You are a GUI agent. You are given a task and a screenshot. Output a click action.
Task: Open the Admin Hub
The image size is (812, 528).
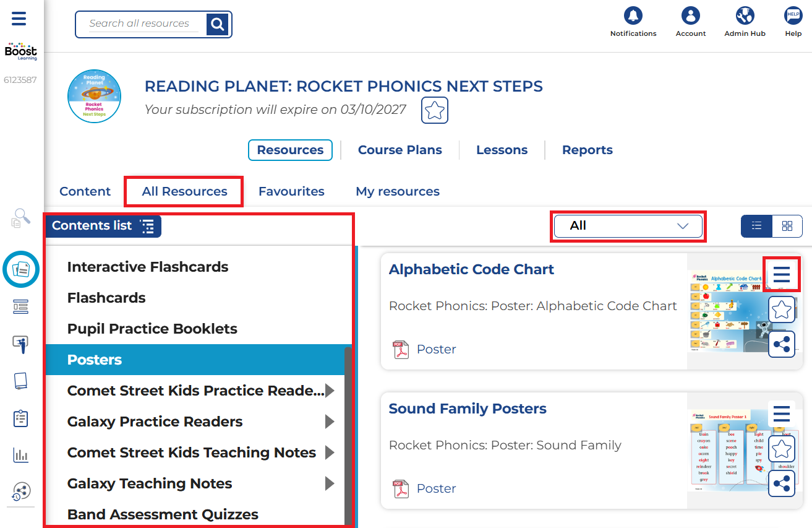pyautogui.click(x=745, y=16)
